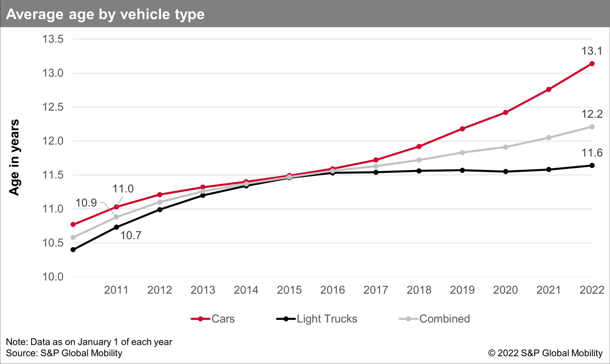Click the 10.7 data label
This screenshot has height=364, width=610.
[131, 235]
